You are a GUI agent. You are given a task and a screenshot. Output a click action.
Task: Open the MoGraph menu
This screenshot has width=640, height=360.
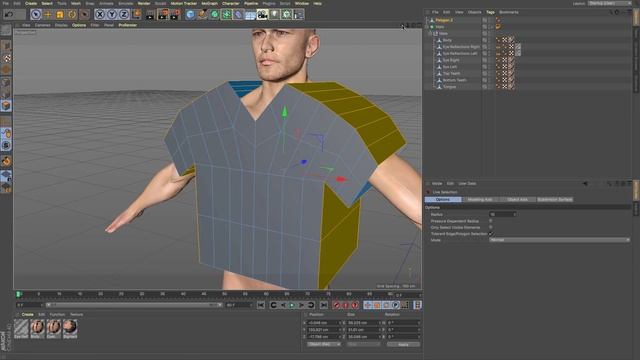point(209,3)
